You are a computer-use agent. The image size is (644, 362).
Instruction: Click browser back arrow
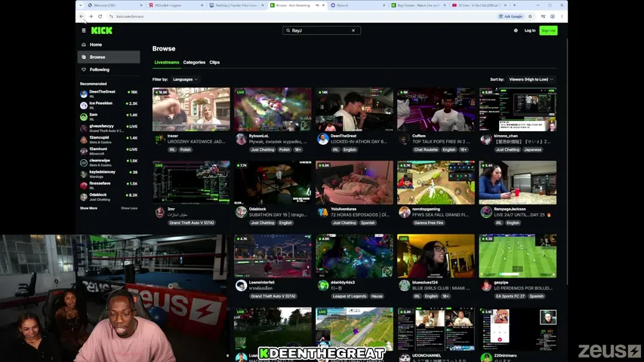[x=82, y=17]
